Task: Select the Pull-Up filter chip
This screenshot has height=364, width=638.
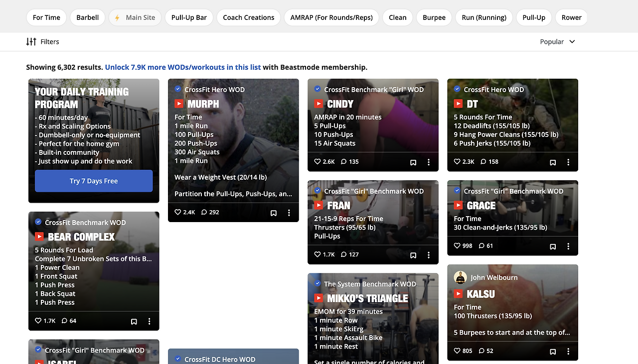Action: pyautogui.click(x=534, y=17)
